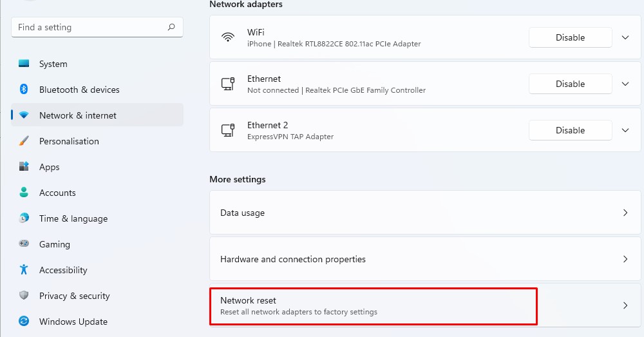This screenshot has width=644, height=337.
Task: Click the Ethernet adapter computer icon
Action: [228, 84]
